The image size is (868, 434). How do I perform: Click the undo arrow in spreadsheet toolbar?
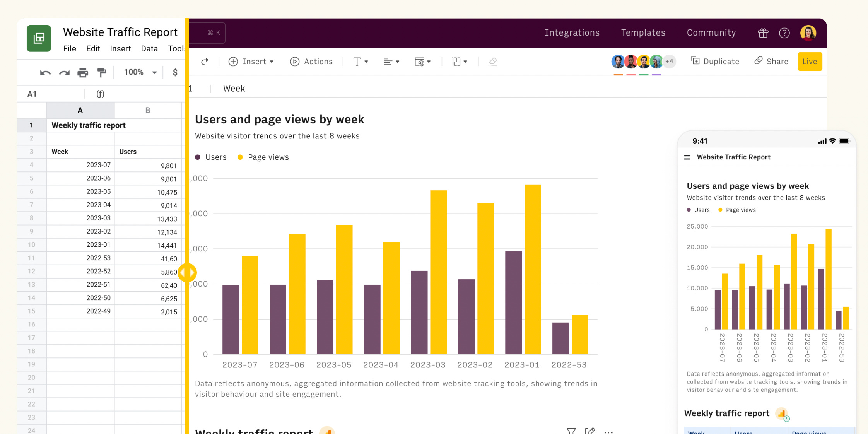45,72
